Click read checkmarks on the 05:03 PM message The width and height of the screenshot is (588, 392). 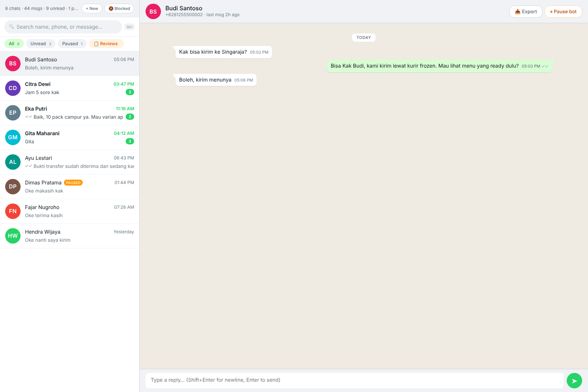pos(545,66)
